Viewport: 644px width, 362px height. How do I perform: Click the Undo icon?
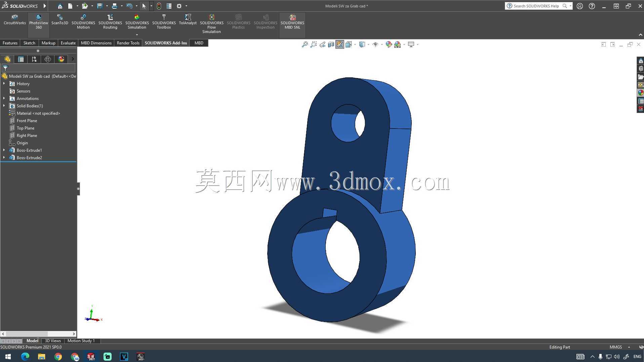(x=129, y=6)
